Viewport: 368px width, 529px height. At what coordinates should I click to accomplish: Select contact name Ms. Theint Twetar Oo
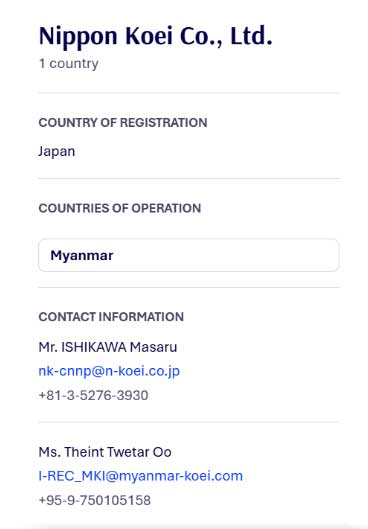point(105,452)
